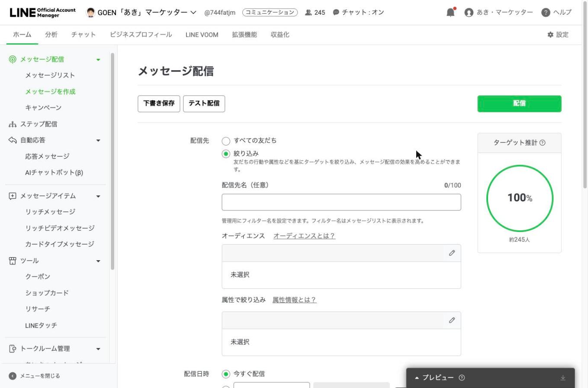Click the friends count icon showing 245
Viewport: 588px width, 388px height.
click(308, 12)
